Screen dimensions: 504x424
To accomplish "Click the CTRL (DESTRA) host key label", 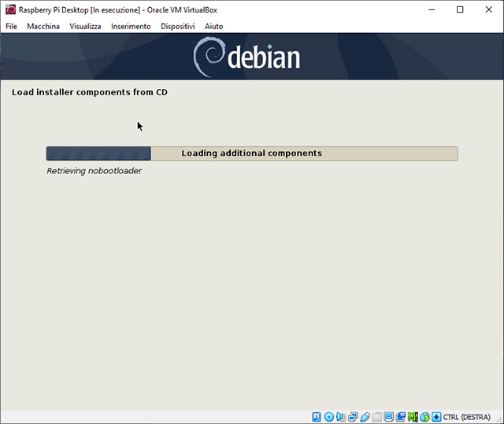I will [x=467, y=416].
